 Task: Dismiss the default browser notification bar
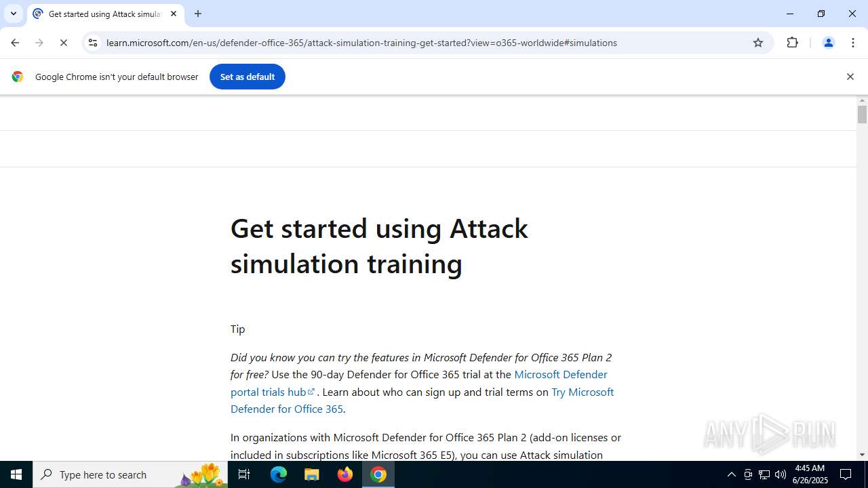tap(850, 77)
